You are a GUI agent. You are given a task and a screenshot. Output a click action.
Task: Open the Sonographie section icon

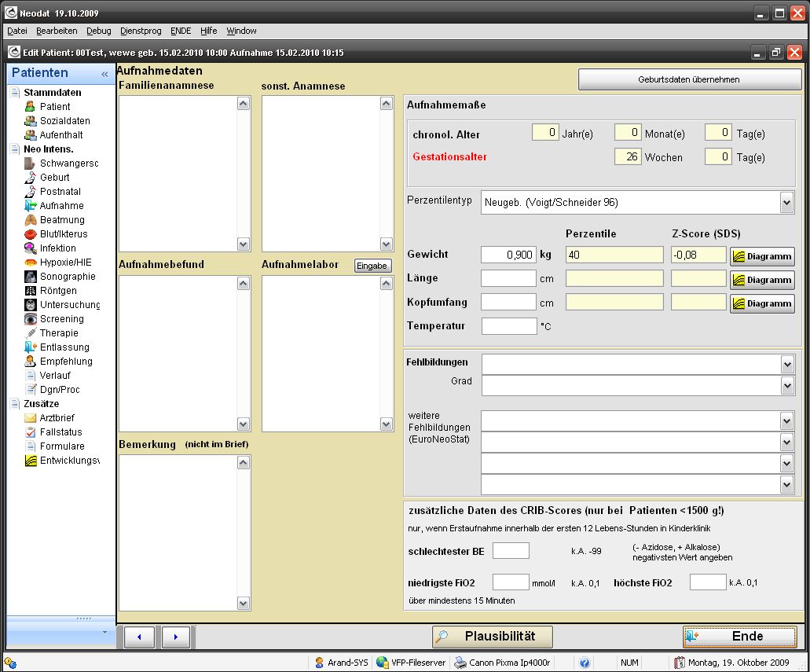pyautogui.click(x=31, y=277)
